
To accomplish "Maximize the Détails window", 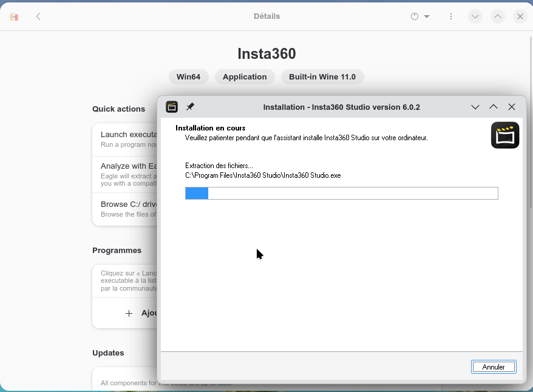I will click(498, 16).
